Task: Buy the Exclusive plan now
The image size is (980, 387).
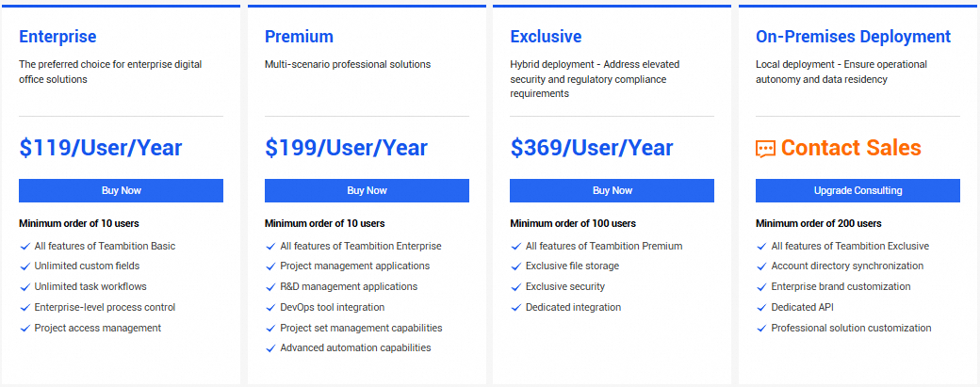Action: [x=612, y=190]
